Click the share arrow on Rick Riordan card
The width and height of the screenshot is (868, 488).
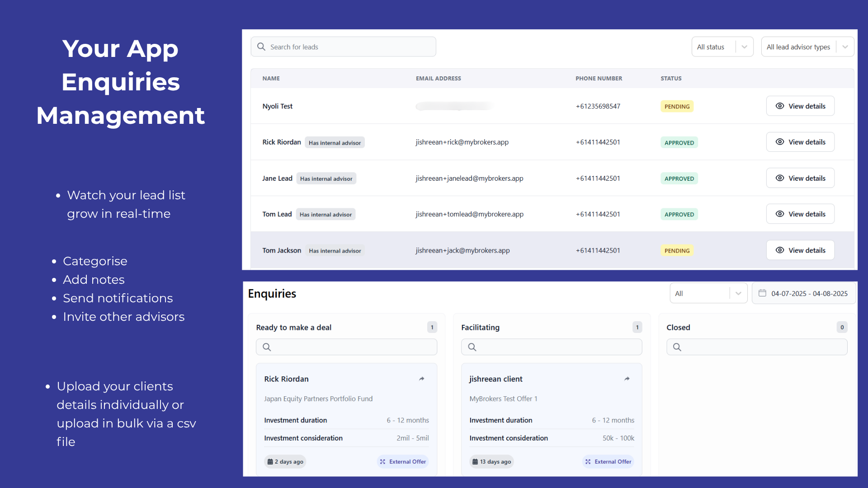(421, 379)
